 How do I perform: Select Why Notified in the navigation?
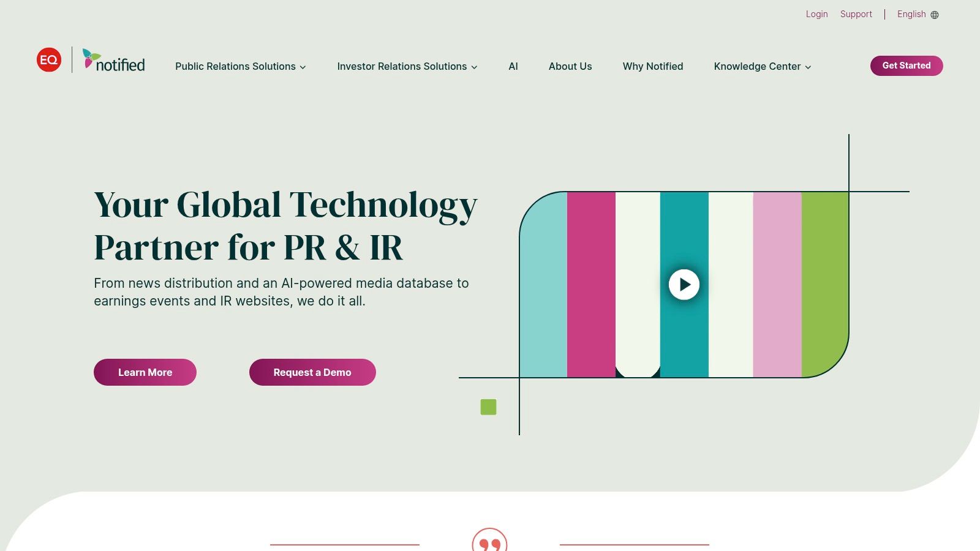653,66
